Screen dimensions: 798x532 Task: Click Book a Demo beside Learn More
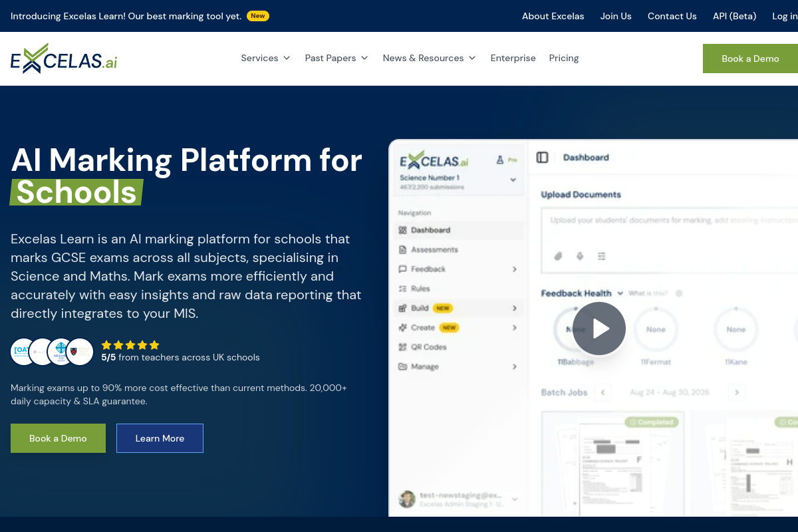(58, 438)
